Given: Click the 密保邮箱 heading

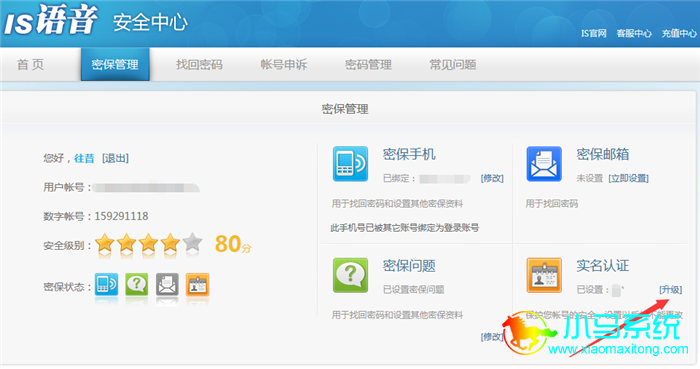Looking at the screenshot, I should pos(603,154).
